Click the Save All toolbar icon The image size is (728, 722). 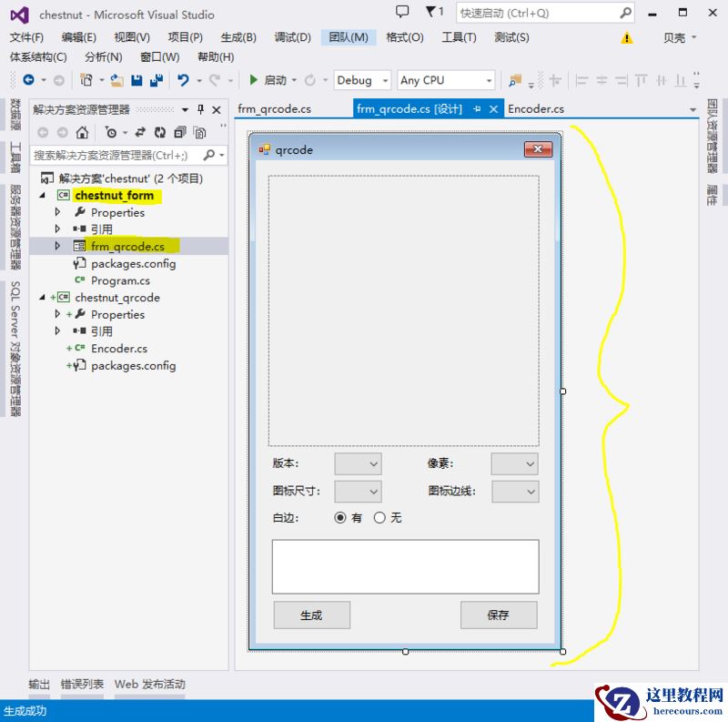tap(157, 80)
